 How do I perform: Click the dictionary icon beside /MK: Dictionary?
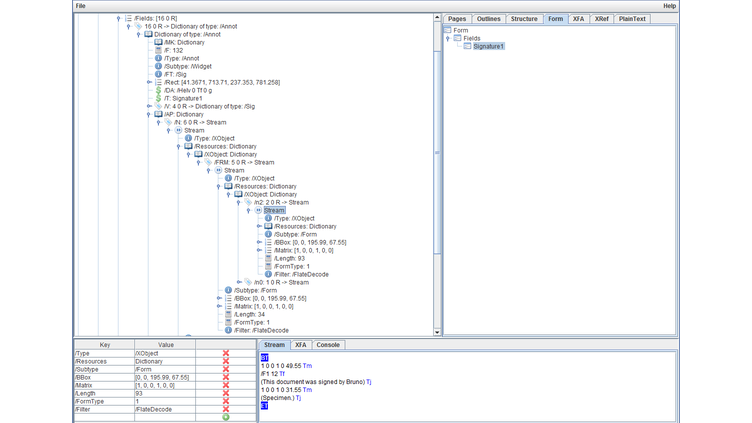tap(158, 42)
